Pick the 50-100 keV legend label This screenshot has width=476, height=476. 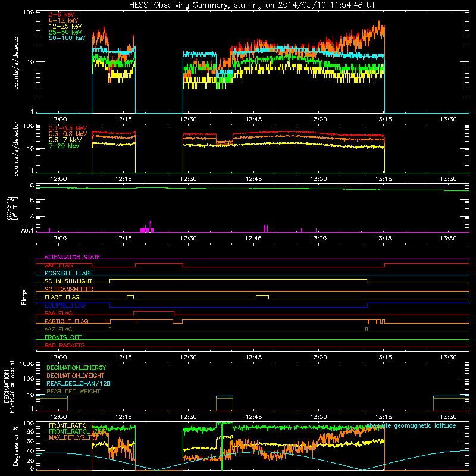click(x=67, y=38)
